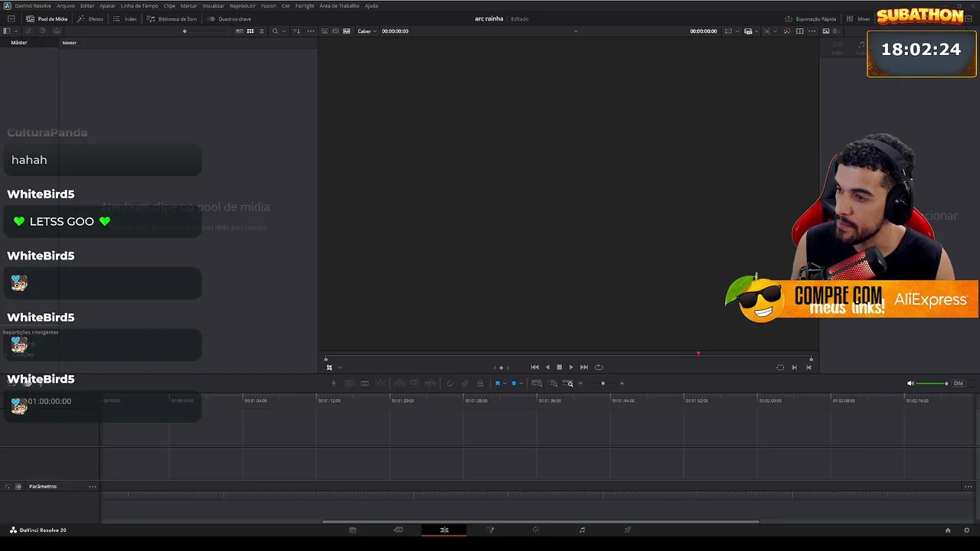Toggle the linked selection chain icon
The width and height of the screenshot is (980, 551).
tap(465, 383)
